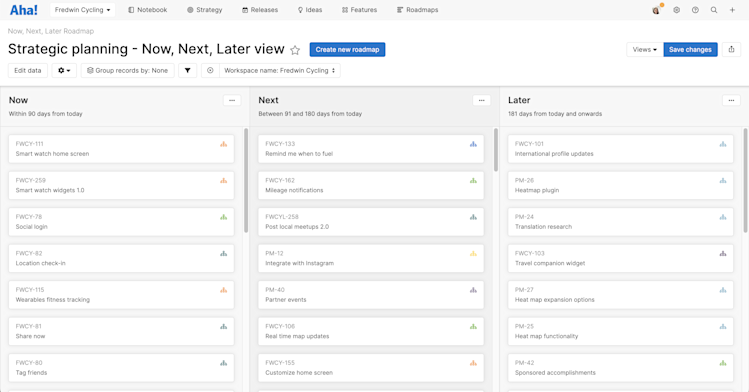This screenshot has height=392, width=749.
Task: Click the Now column scrollbar
Action: point(246,180)
